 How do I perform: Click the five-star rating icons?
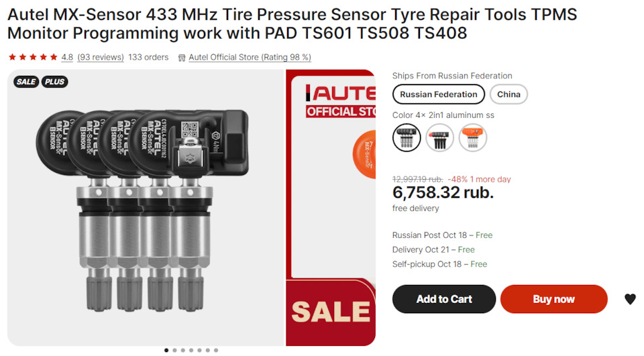tap(33, 57)
